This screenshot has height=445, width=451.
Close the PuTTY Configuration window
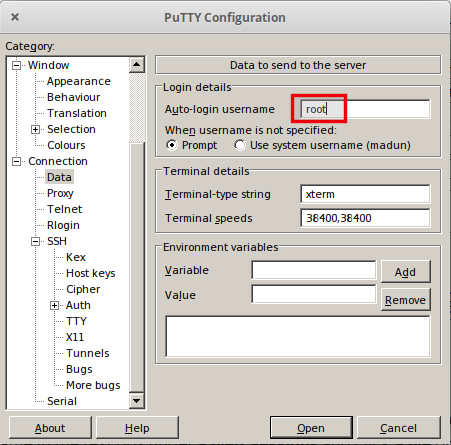(15, 17)
